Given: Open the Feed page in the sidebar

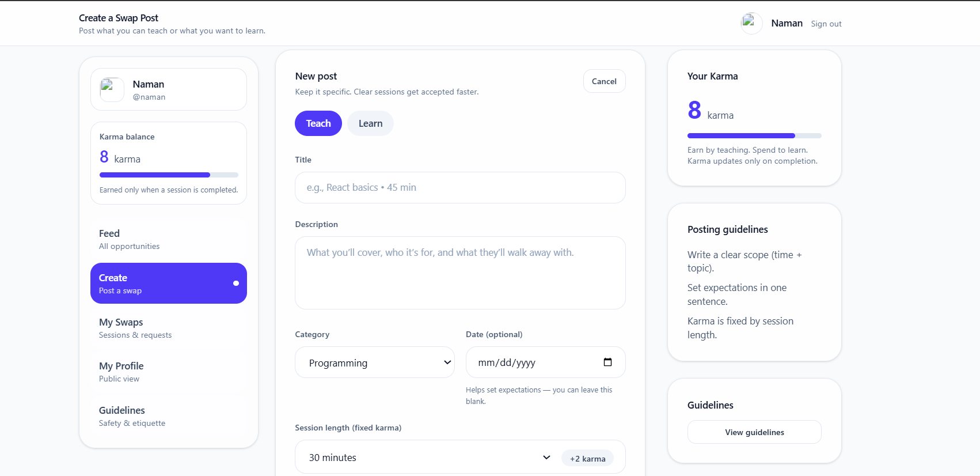Looking at the screenshot, I should 169,239.
